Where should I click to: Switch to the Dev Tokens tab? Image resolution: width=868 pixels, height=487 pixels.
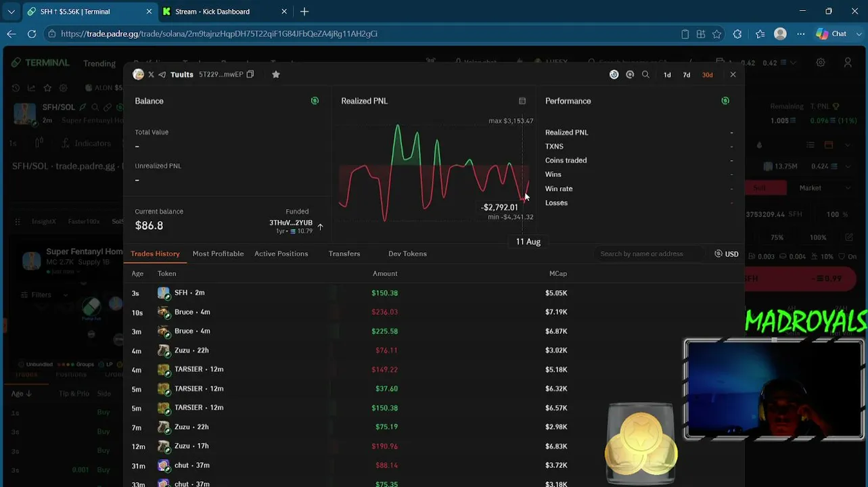point(407,254)
